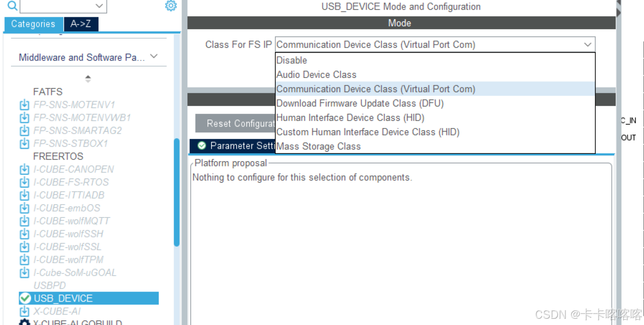
Task: Open the settings gear icon
Action: point(171,6)
